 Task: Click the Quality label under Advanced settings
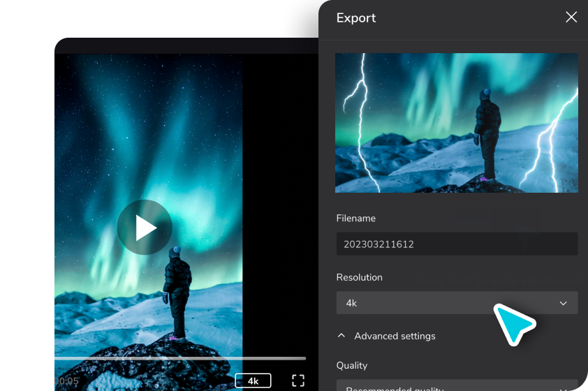352,365
